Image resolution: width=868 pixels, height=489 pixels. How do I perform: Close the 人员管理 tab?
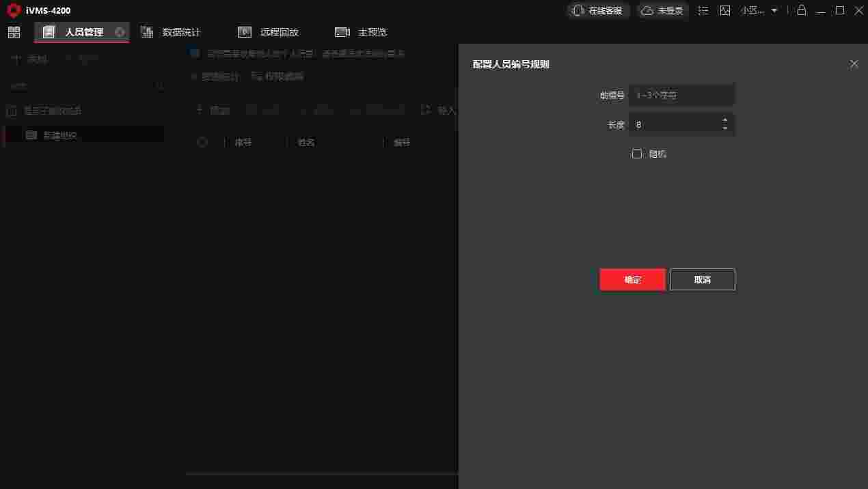click(120, 32)
